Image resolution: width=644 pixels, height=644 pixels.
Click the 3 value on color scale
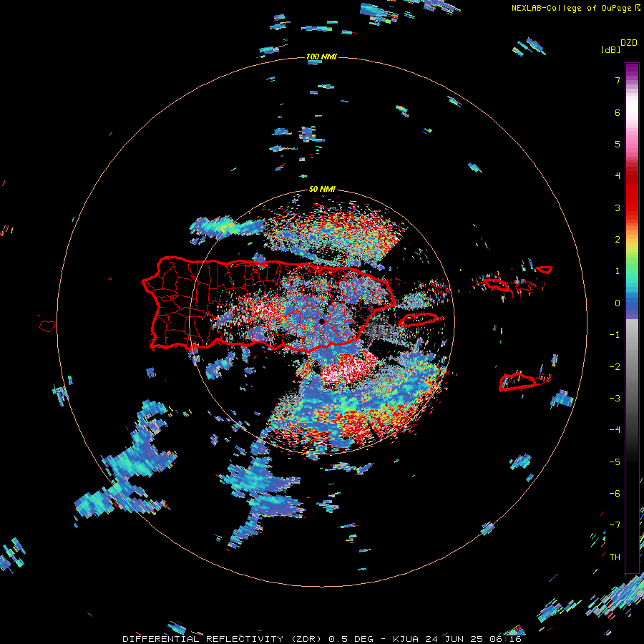click(x=618, y=208)
